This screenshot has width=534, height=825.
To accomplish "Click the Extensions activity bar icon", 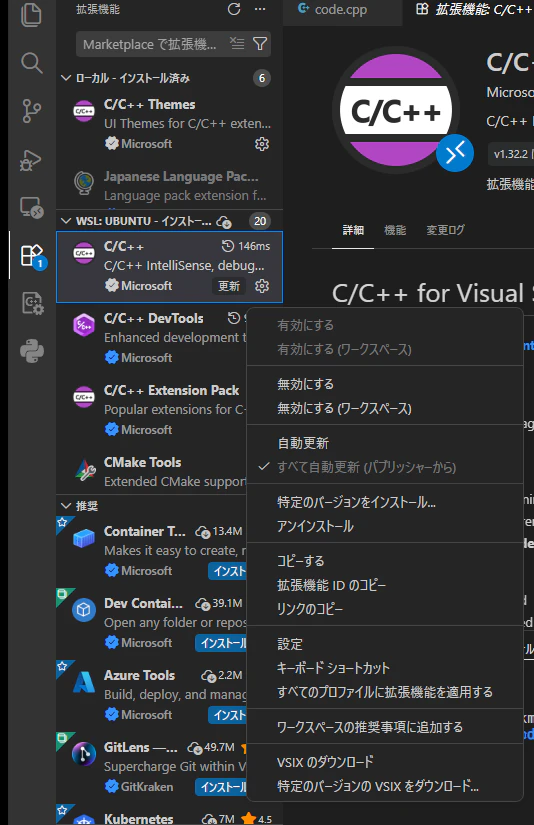I will click(x=32, y=256).
